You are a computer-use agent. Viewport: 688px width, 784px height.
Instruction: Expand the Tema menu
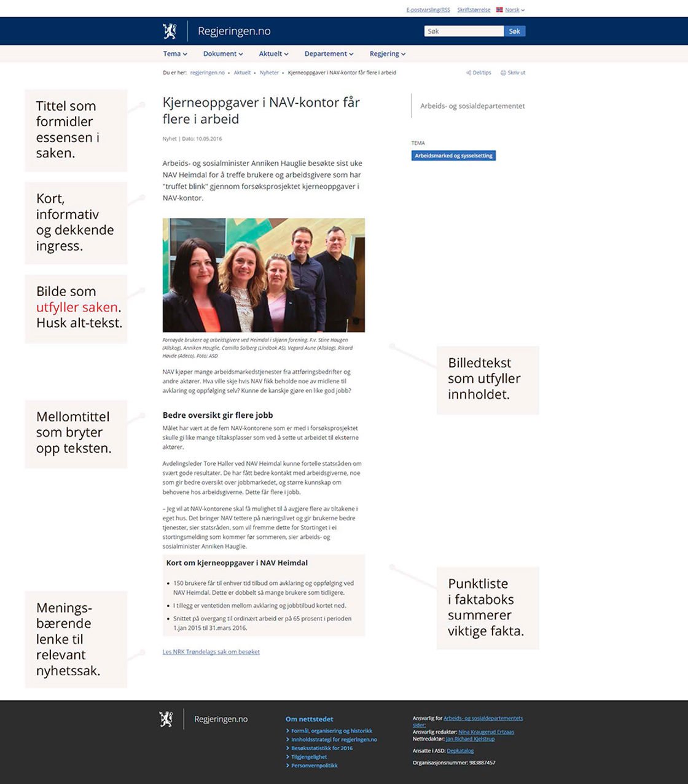click(175, 54)
